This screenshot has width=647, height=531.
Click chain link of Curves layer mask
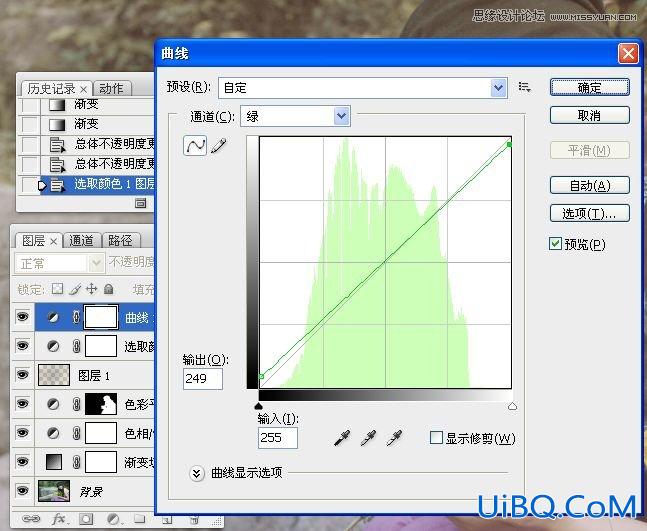pos(76,317)
